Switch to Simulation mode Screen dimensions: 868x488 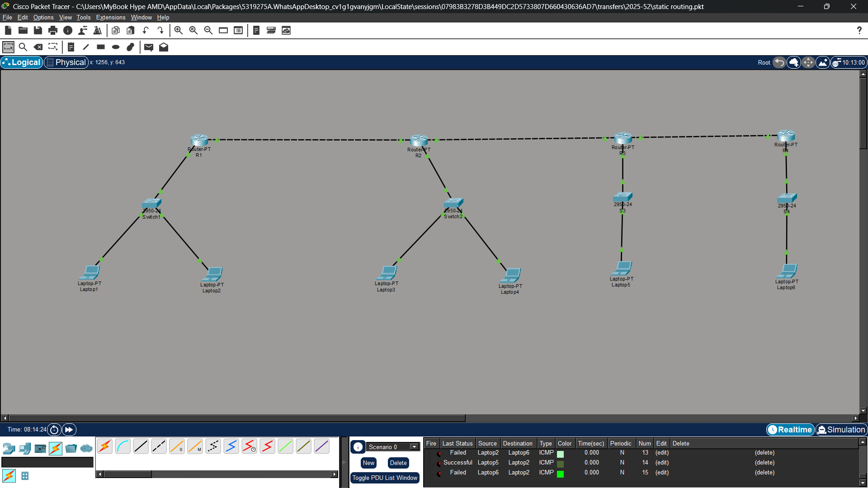point(841,430)
